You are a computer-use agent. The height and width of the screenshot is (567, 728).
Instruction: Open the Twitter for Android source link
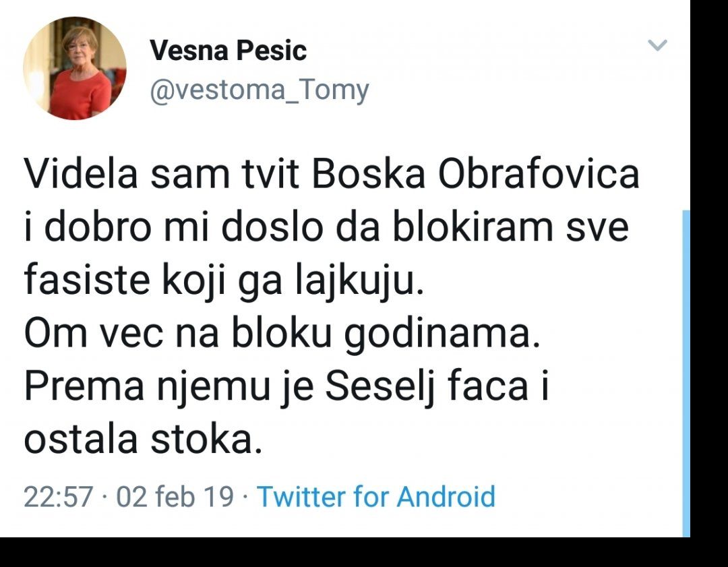[x=376, y=497]
